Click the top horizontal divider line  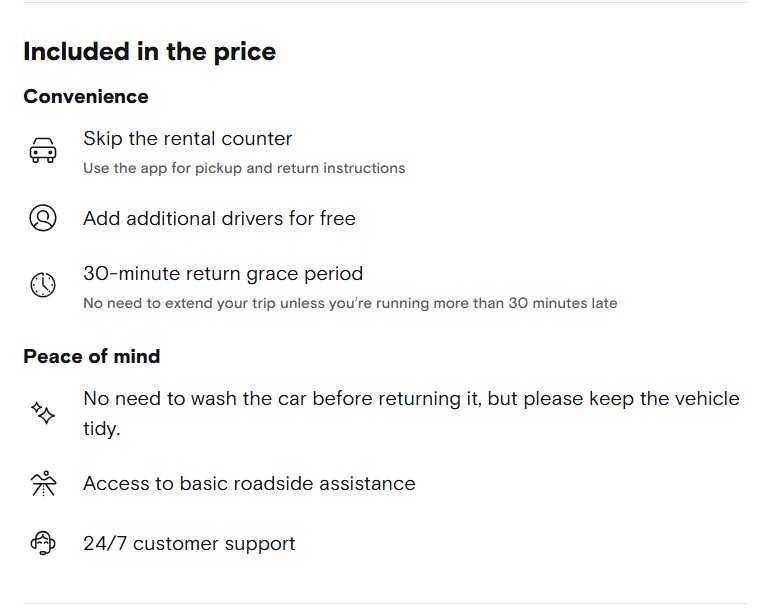(384, 3)
